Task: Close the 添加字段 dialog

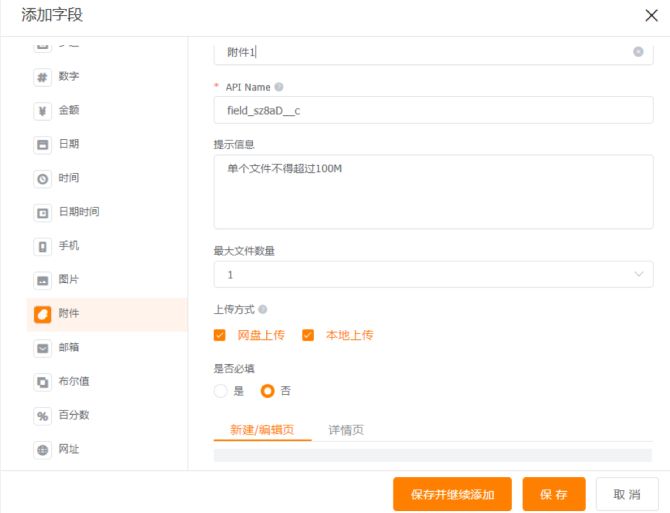Action: click(652, 15)
